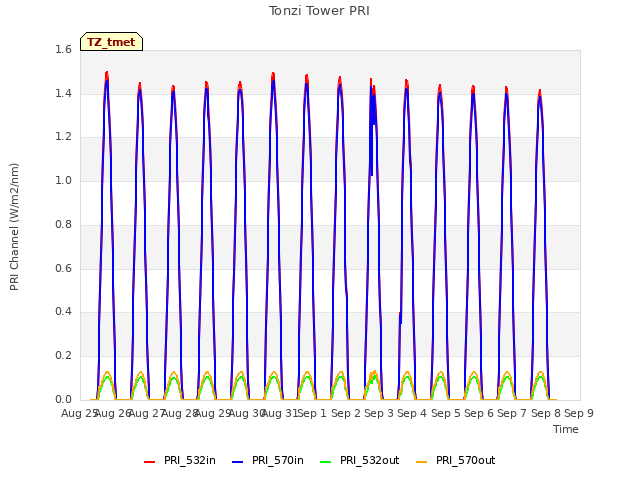The image size is (640, 480).
Task: Click the 0.4 y-axis tick label
Action: click(x=63, y=312)
